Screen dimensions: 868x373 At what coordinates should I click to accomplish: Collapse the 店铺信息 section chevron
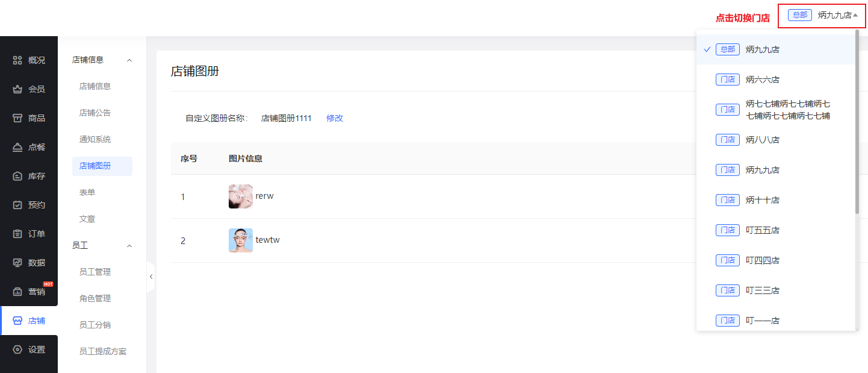[129, 60]
